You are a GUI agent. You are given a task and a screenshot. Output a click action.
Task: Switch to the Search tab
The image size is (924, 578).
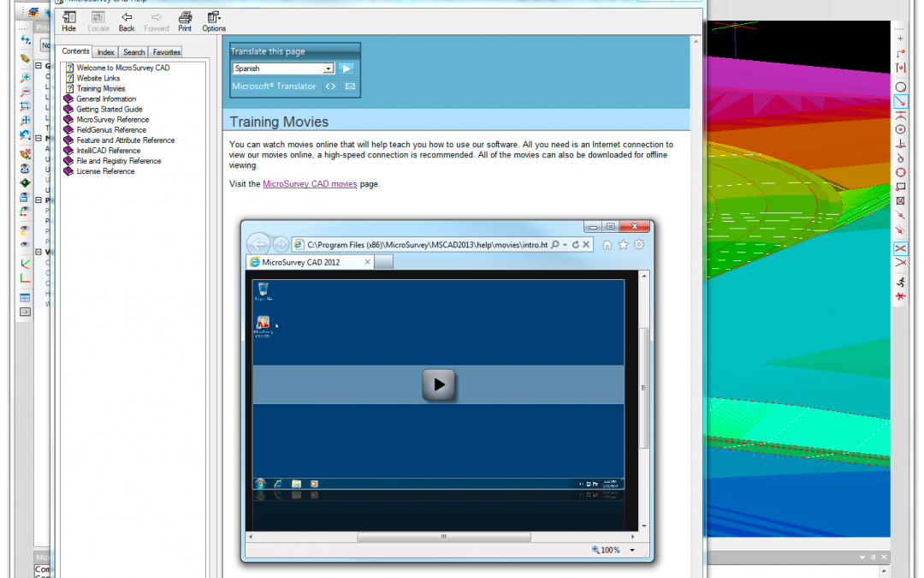coord(134,52)
